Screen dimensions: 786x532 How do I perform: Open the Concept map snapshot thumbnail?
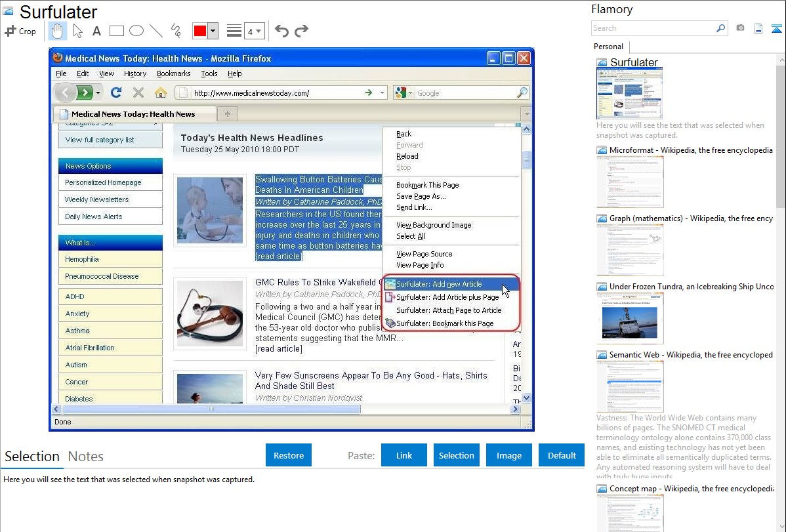pos(630,513)
